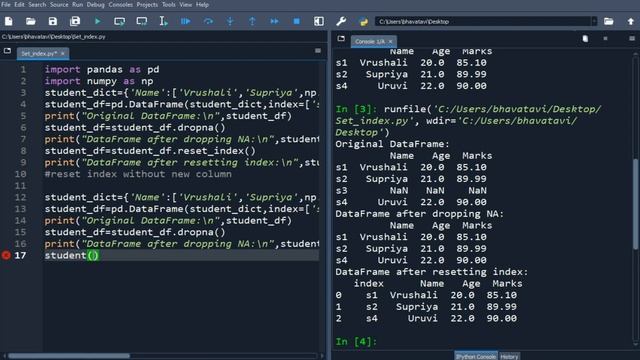Change to parent directory up arrow
The image size is (640, 360).
[631, 21]
